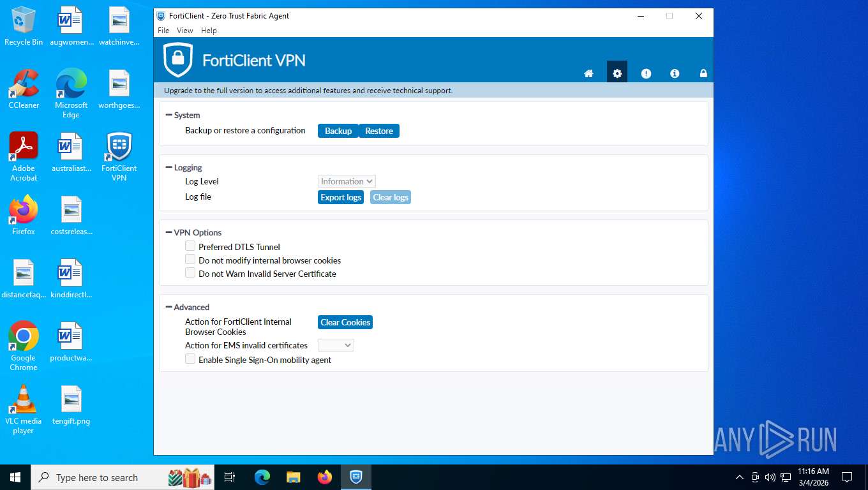Viewport: 868px width, 490px height.
Task: Open Recycle Bin on the desktop
Action: click(x=24, y=26)
